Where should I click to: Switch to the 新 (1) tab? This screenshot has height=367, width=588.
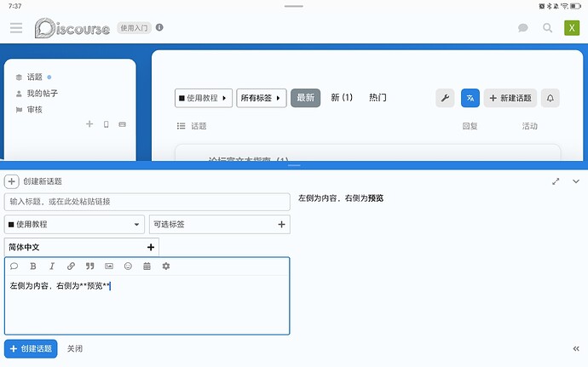[x=342, y=98]
